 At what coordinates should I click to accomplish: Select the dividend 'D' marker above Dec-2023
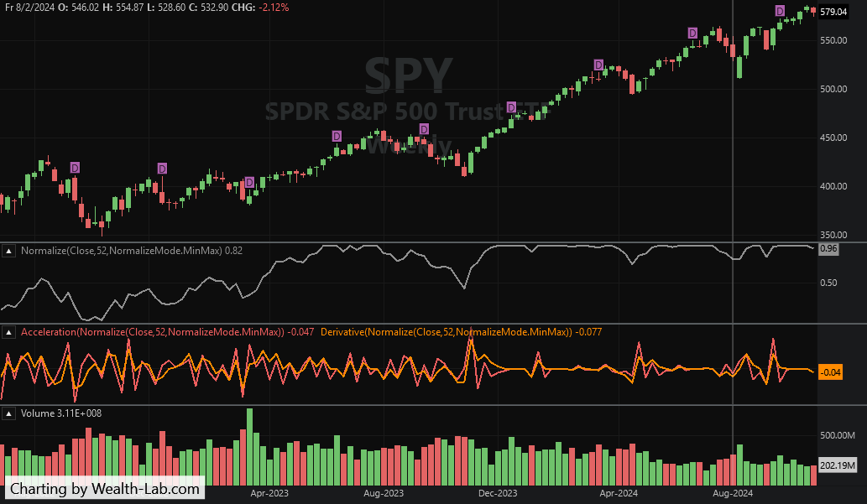pos(512,108)
